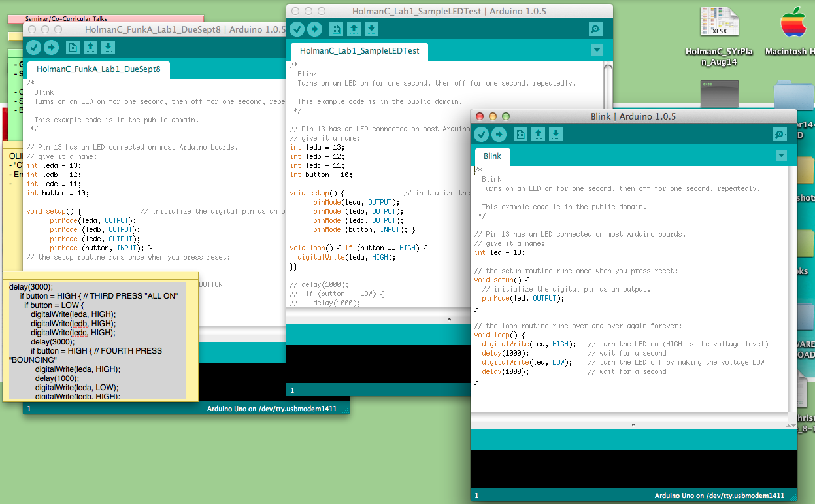Click Save sketch icon in FunkA_Lab1_DueSept8 window
Image resolution: width=815 pixels, height=504 pixels.
click(x=108, y=47)
